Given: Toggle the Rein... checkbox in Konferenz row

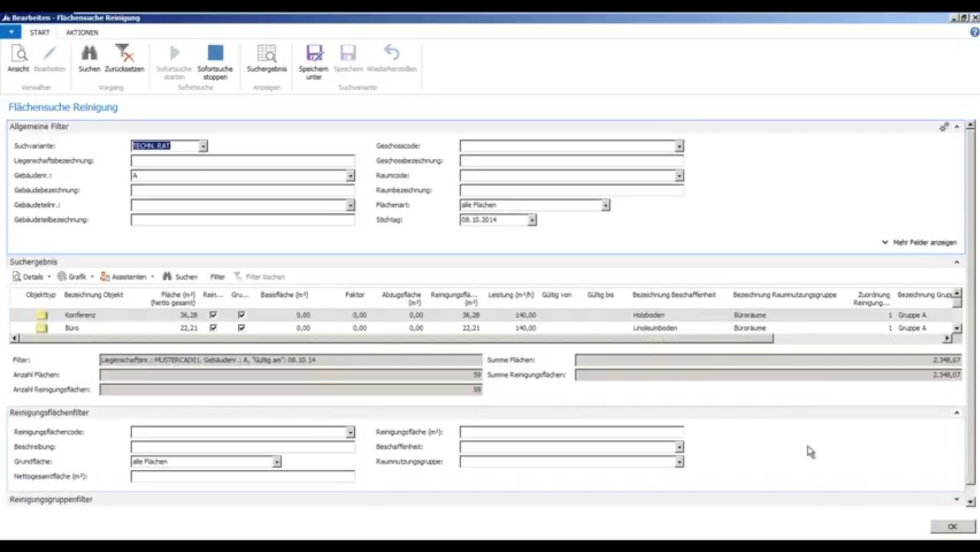Looking at the screenshot, I should point(213,315).
